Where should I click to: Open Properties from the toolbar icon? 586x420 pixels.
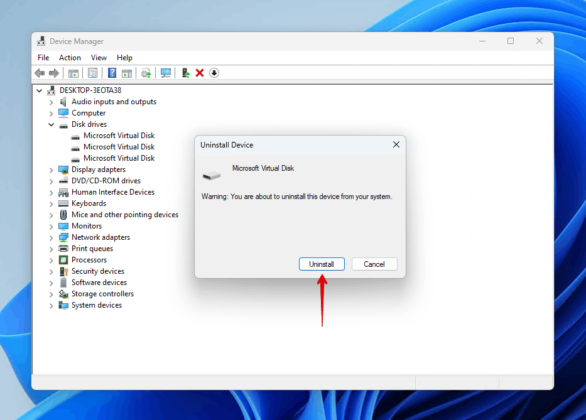click(92, 73)
